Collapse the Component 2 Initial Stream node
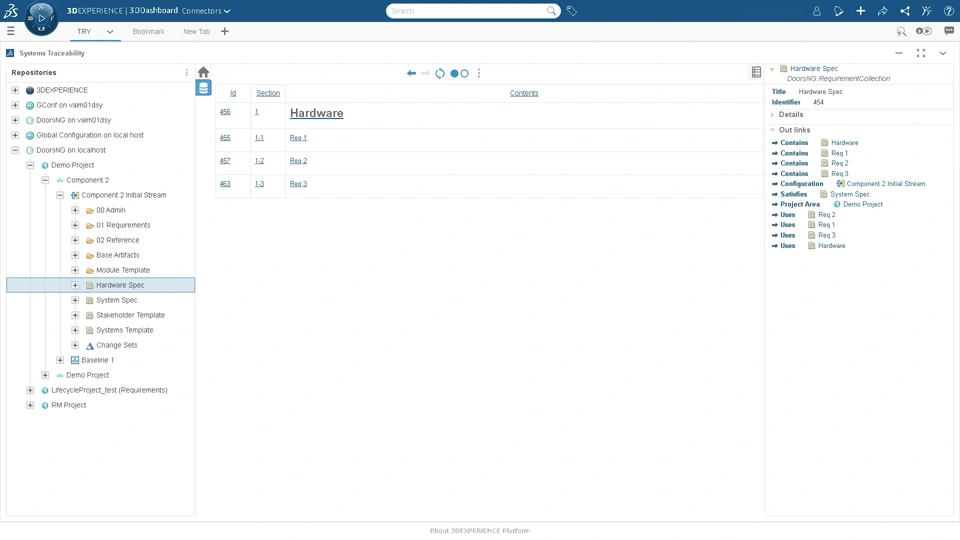This screenshot has height=540, width=960. click(x=60, y=195)
